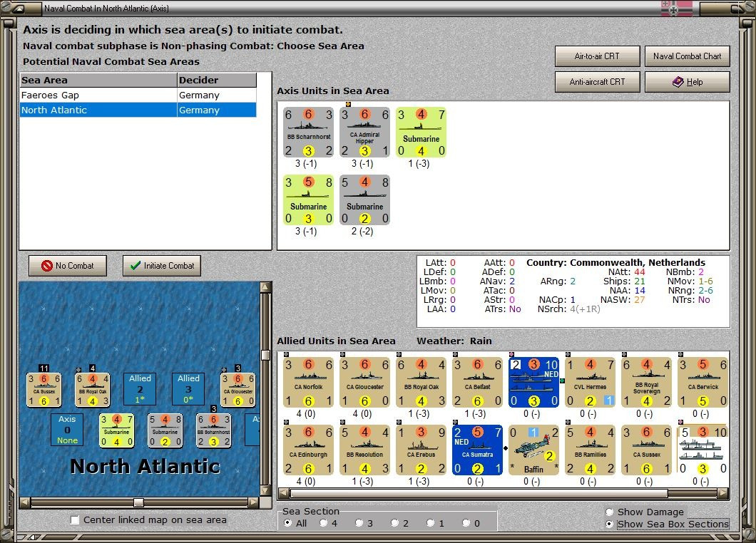Select sea section 4 radio button
The width and height of the screenshot is (756, 543).
coord(324,523)
